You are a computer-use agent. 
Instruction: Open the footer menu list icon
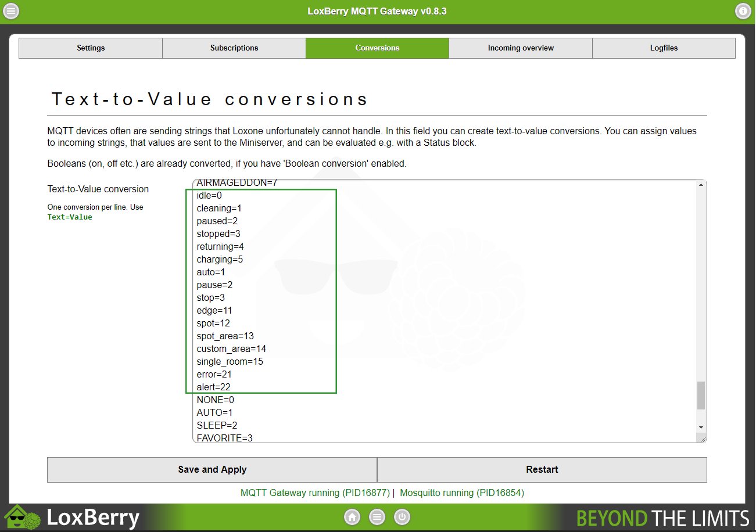[x=377, y=517]
